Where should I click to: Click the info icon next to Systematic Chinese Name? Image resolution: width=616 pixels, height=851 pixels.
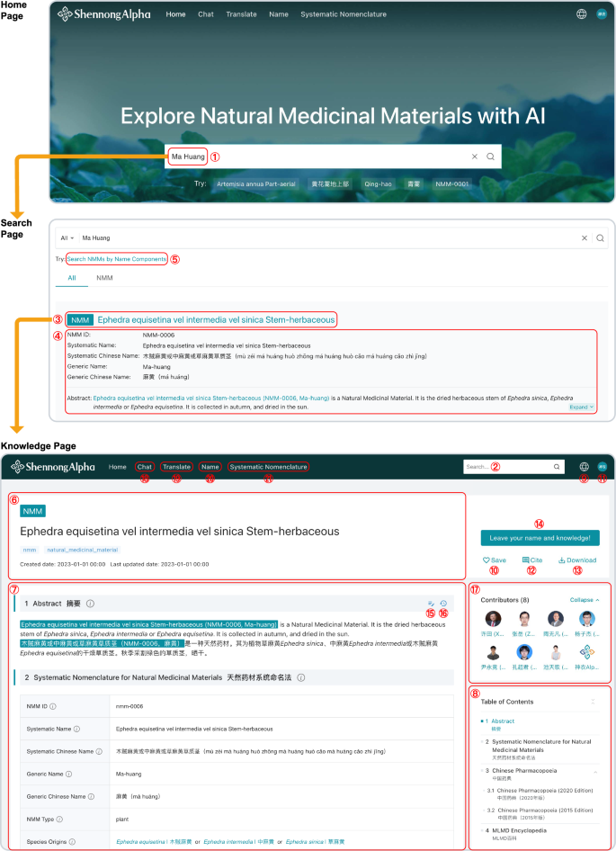(99, 752)
